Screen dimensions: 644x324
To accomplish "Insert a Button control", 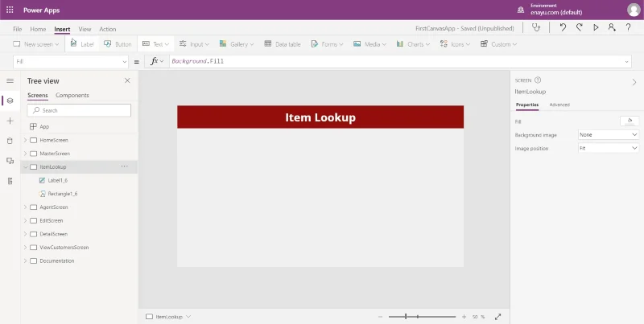I will click(118, 44).
